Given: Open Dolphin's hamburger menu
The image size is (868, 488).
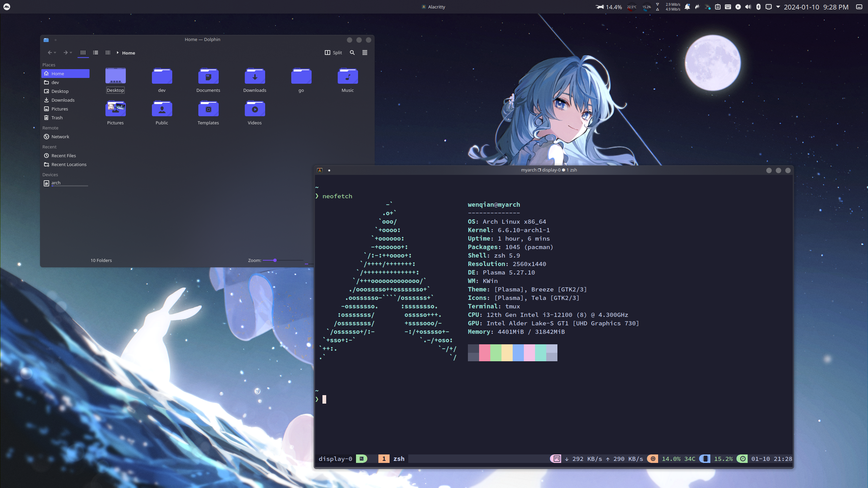Looking at the screenshot, I should tap(365, 53).
